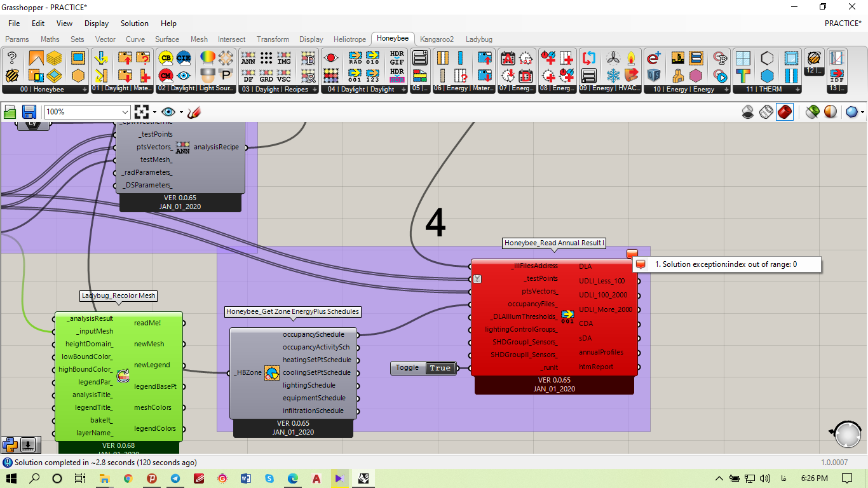Choose the VSC vertical sky component recipe icon

pos(284,76)
